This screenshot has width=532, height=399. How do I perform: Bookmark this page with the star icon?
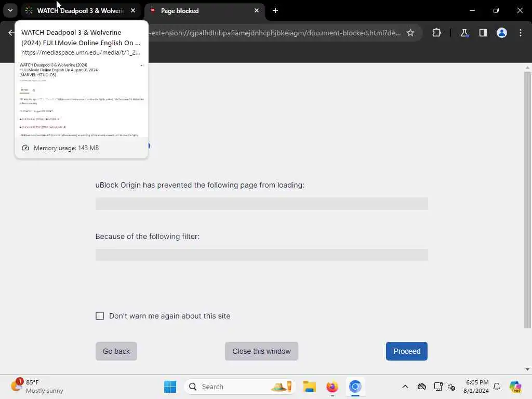click(410, 33)
